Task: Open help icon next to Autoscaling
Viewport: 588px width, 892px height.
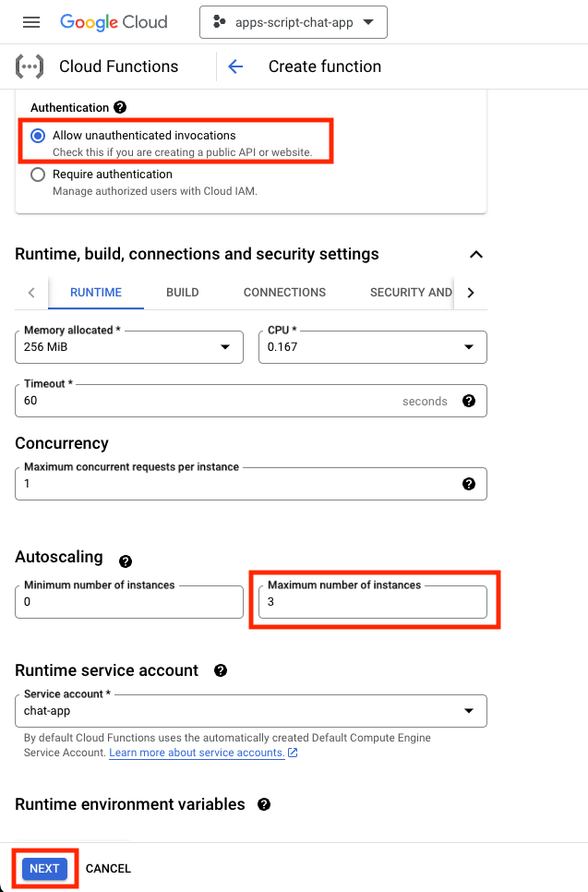Action: [x=126, y=561]
